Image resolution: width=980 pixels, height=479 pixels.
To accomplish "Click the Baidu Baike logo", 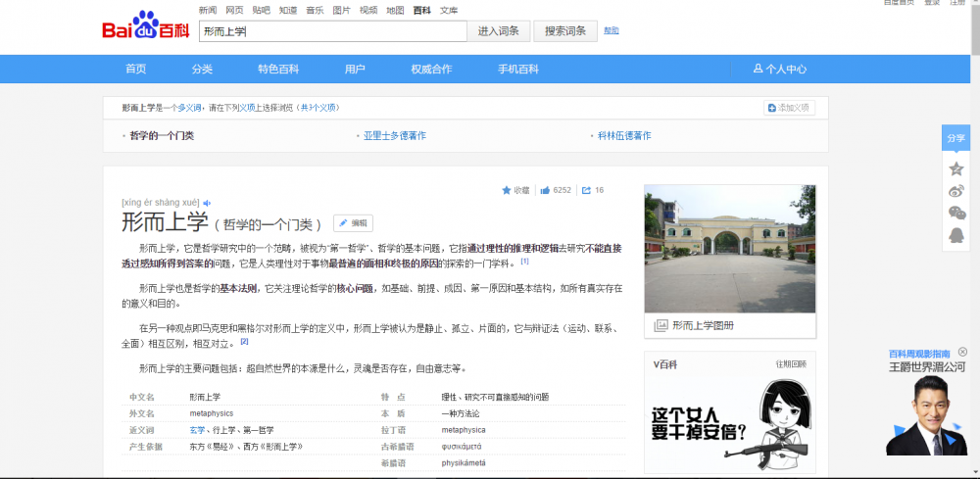I will (145, 27).
